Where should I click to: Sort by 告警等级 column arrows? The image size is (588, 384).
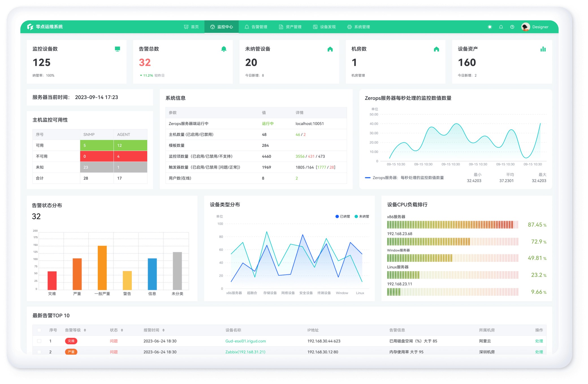(x=85, y=330)
